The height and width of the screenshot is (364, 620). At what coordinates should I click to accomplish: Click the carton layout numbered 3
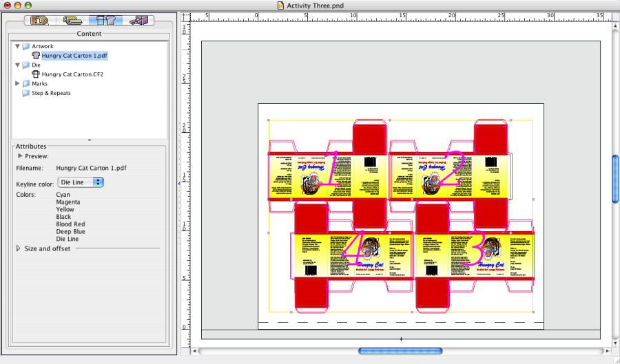475,255
